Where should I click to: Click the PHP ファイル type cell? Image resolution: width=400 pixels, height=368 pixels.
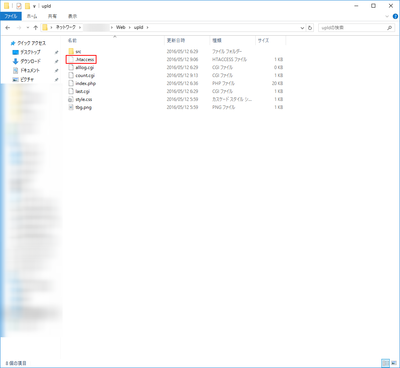click(x=223, y=83)
